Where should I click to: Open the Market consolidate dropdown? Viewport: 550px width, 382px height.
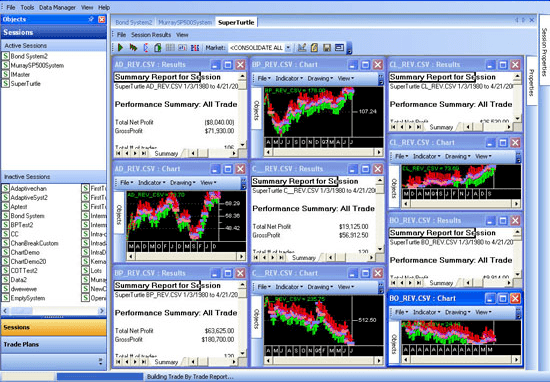coord(288,47)
